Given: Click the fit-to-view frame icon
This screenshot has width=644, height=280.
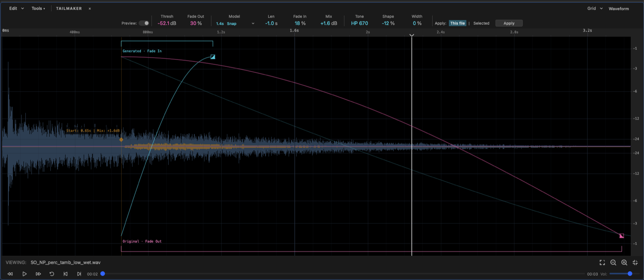Looking at the screenshot, I should tap(602, 263).
